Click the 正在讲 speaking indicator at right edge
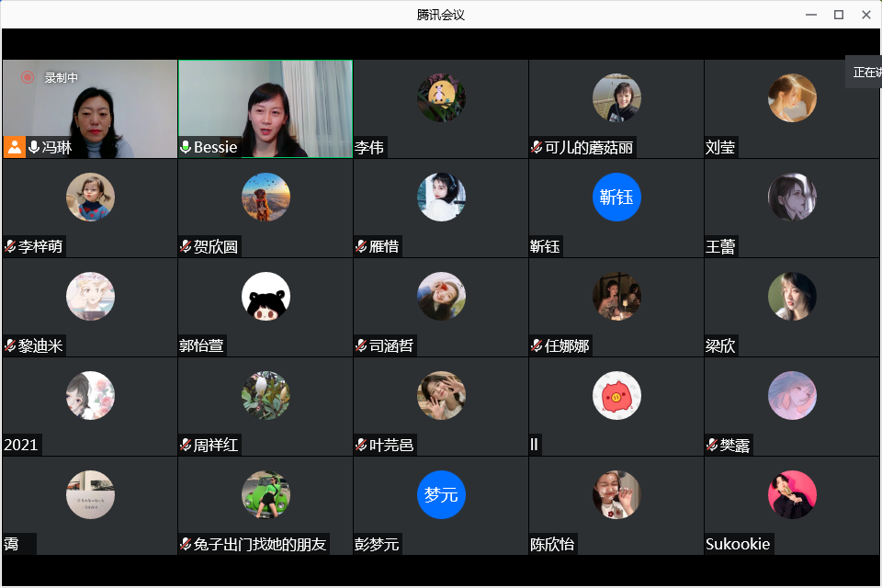This screenshot has height=588, width=882. [865, 72]
